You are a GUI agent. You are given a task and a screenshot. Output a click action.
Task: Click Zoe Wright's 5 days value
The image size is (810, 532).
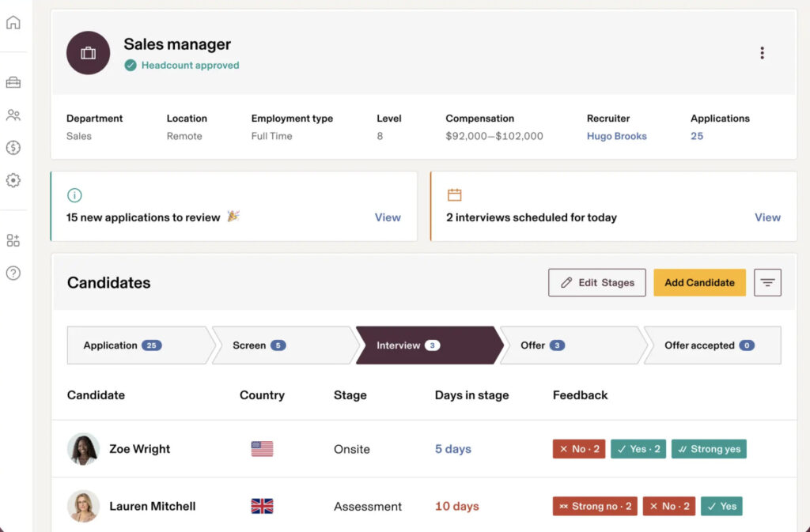pyautogui.click(x=453, y=449)
